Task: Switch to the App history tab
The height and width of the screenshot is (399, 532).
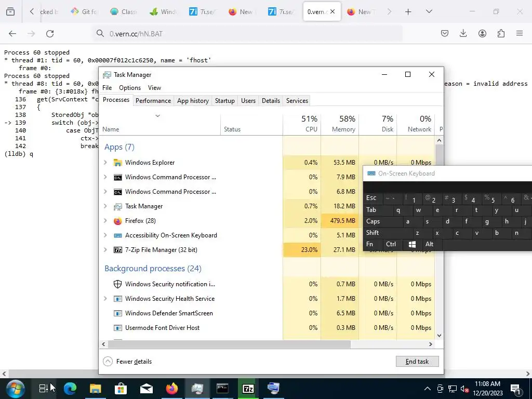Action: [193, 101]
